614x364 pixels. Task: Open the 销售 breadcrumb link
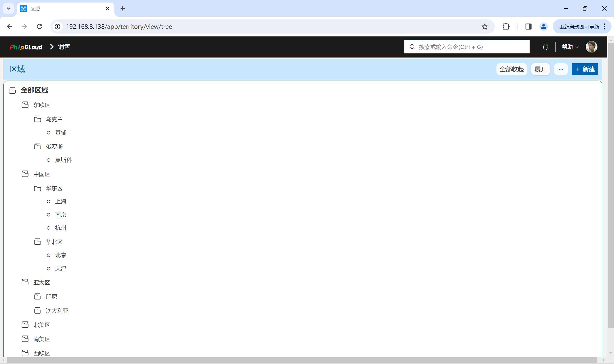(x=64, y=47)
